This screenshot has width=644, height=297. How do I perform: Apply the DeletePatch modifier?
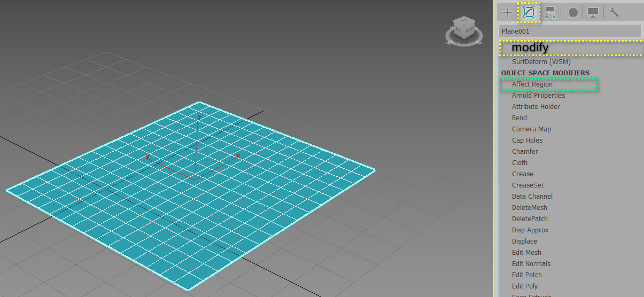tap(530, 219)
